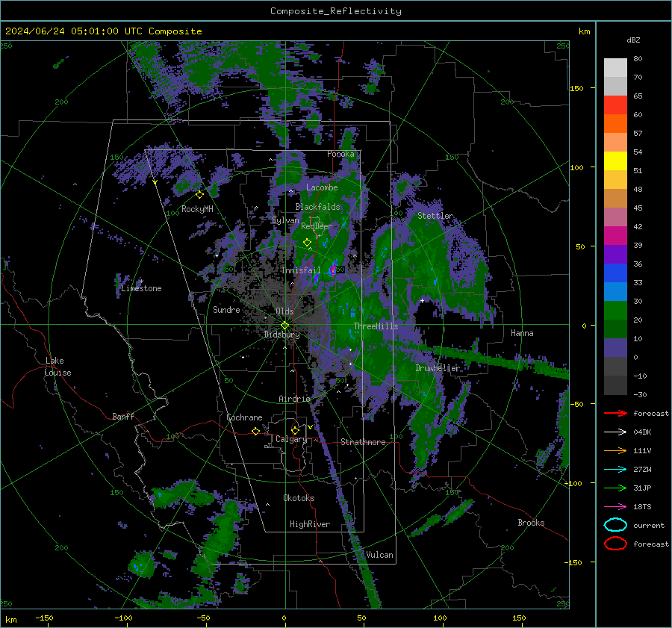672x628 pixels.
Task: Click the Olds label near radar center
Action: point(284,311)
